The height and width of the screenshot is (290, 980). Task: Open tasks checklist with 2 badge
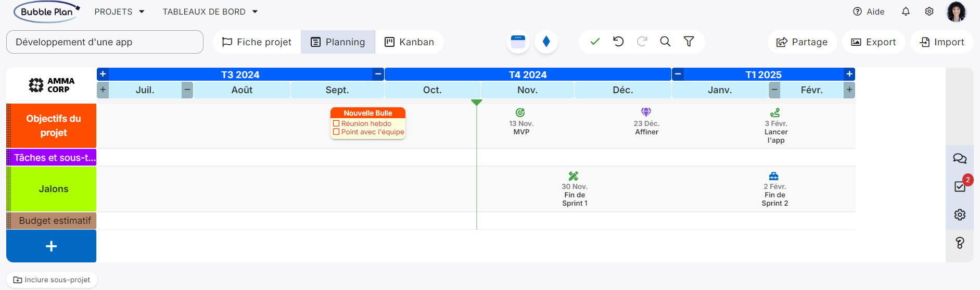[x=960, y=186]
